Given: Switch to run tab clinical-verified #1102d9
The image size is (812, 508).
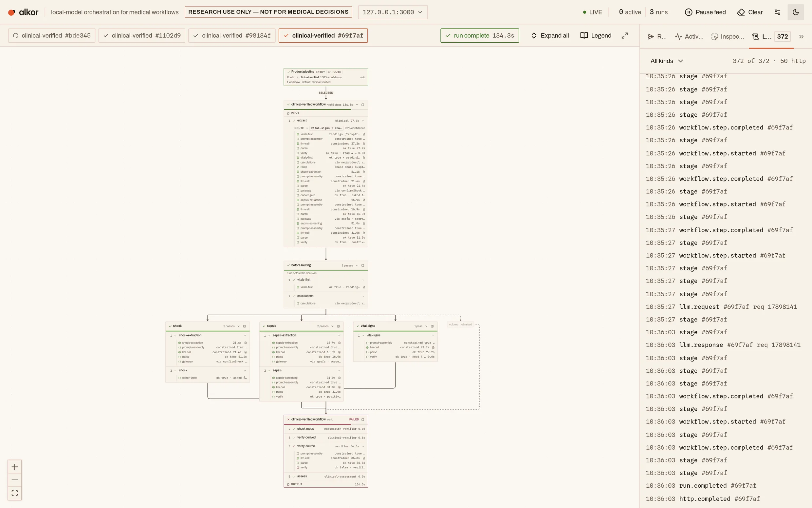Looking at the screenshot, I should (142, 36).
